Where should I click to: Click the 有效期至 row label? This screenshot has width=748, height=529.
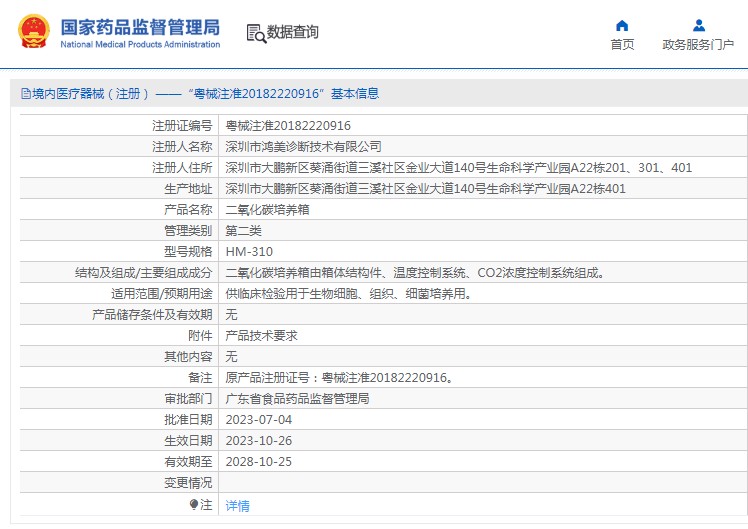[x=188, y=461]
